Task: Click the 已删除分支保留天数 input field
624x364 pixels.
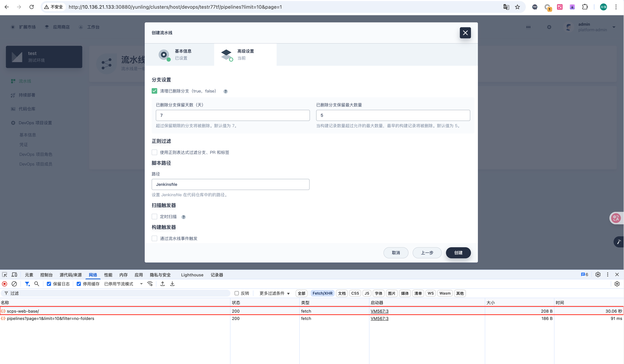Action: 233,115
